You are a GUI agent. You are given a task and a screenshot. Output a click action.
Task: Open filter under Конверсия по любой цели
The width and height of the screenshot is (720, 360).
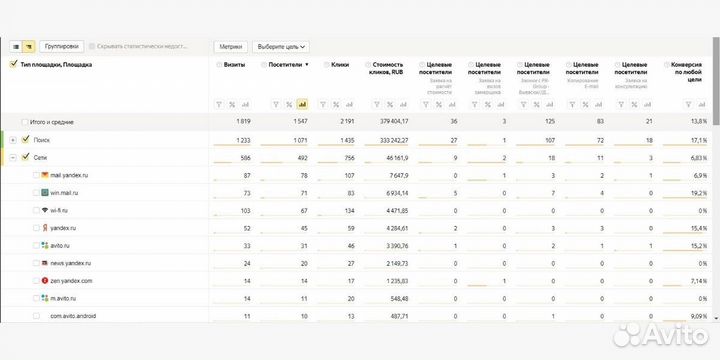point(688,105)
